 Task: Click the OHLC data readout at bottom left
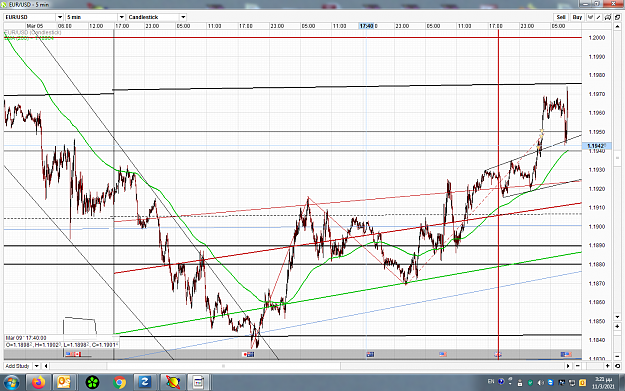62,345
